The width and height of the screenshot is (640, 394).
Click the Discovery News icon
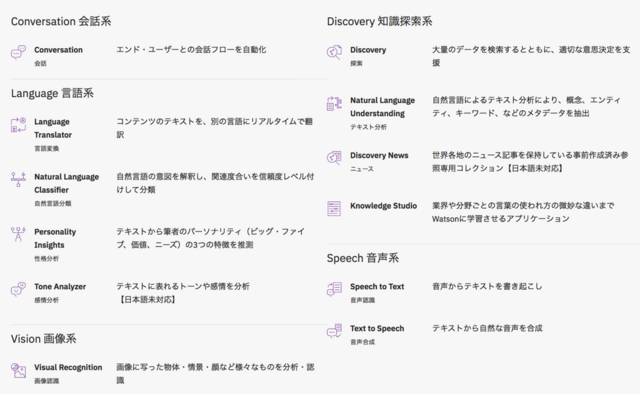click(334, 158)
